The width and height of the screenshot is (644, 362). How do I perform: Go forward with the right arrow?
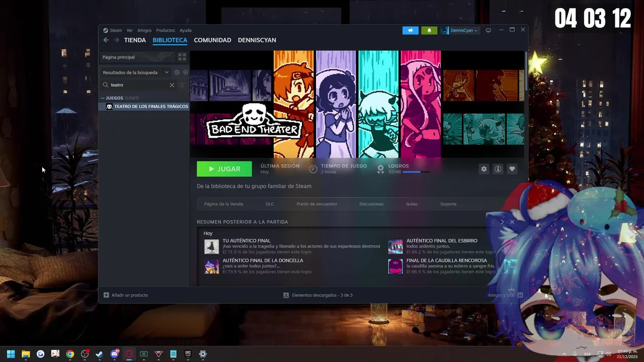(116, 40)
